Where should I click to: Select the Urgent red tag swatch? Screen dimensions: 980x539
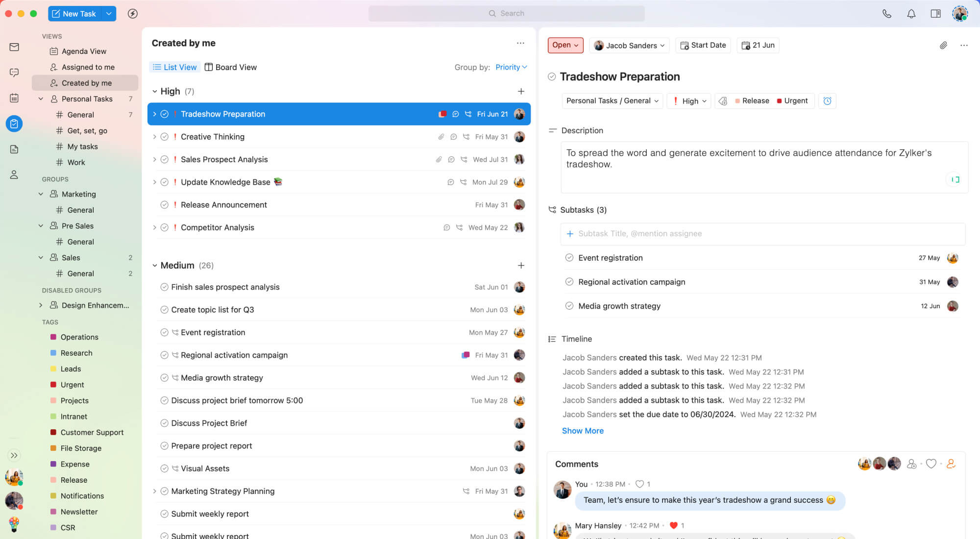click(52, 385)
